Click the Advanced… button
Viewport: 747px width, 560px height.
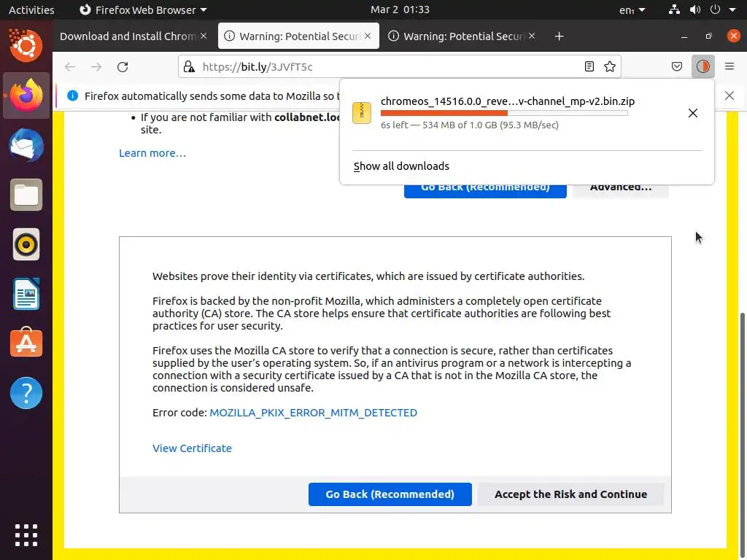click(621, 189)
